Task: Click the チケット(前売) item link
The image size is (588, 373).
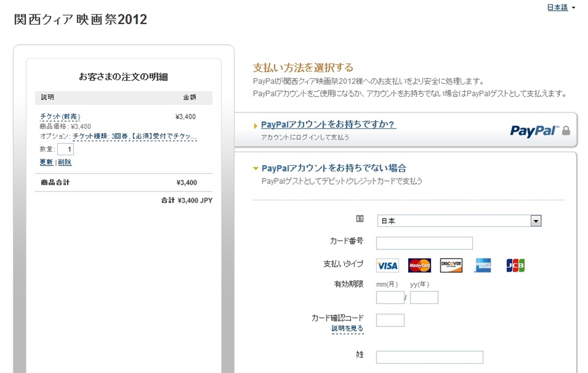Action: point(60,116)
